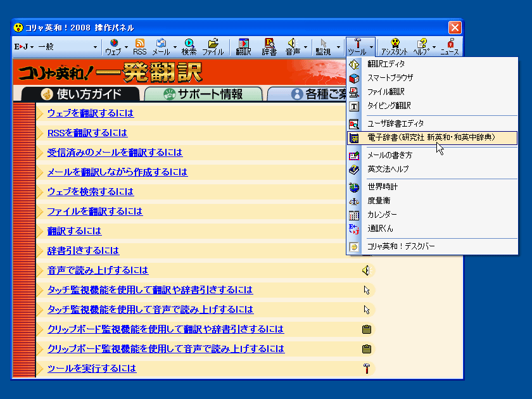Click the icon beside 翻訳エディタ in the menu
Screen dimensions: 532x399
[354, 64]
